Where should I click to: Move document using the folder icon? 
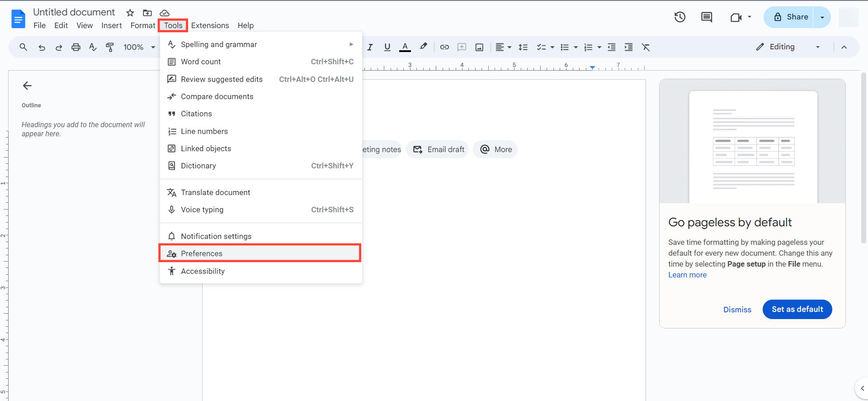pos(147,13)
